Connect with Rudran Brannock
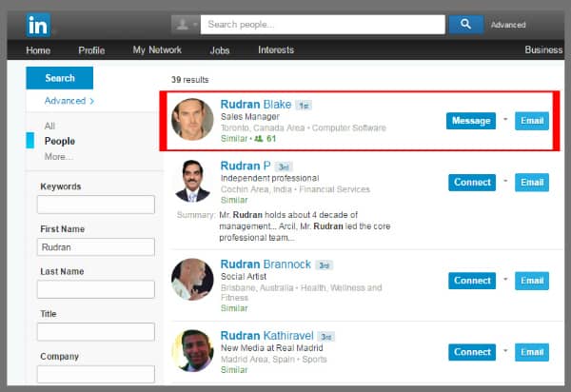The height and width of the screenshot is (392, 571). [471, 281]
